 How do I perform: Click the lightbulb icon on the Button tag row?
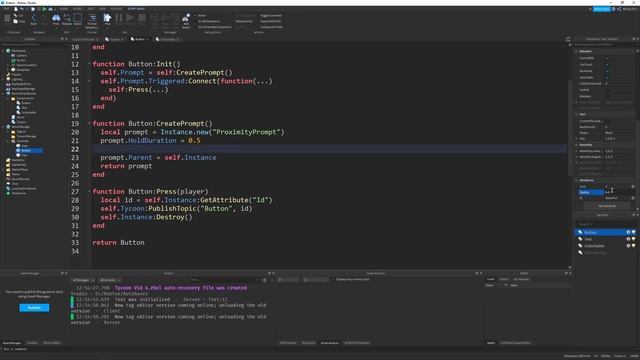633,232
